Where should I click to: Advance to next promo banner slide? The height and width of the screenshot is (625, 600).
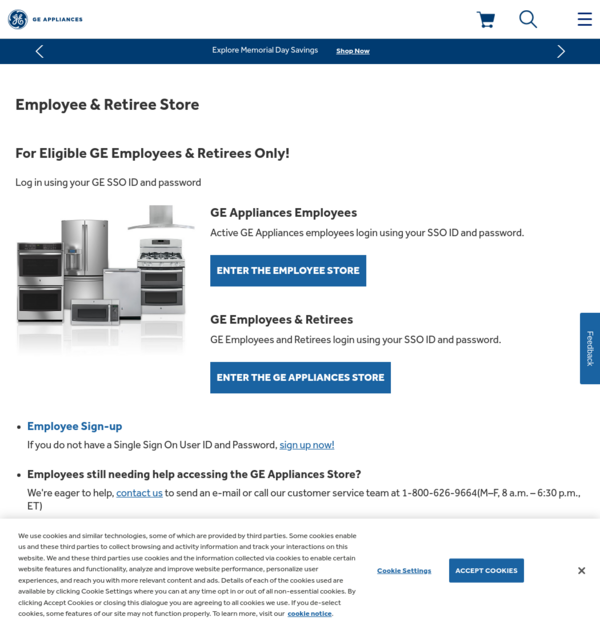pyautogui.click(x=561, y=51)
